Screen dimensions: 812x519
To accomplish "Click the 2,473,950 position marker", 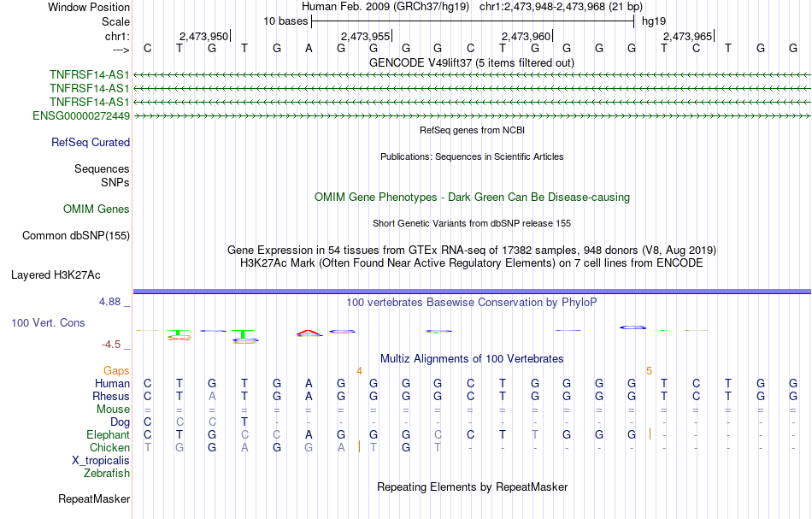I will click(x=203, y=36).
